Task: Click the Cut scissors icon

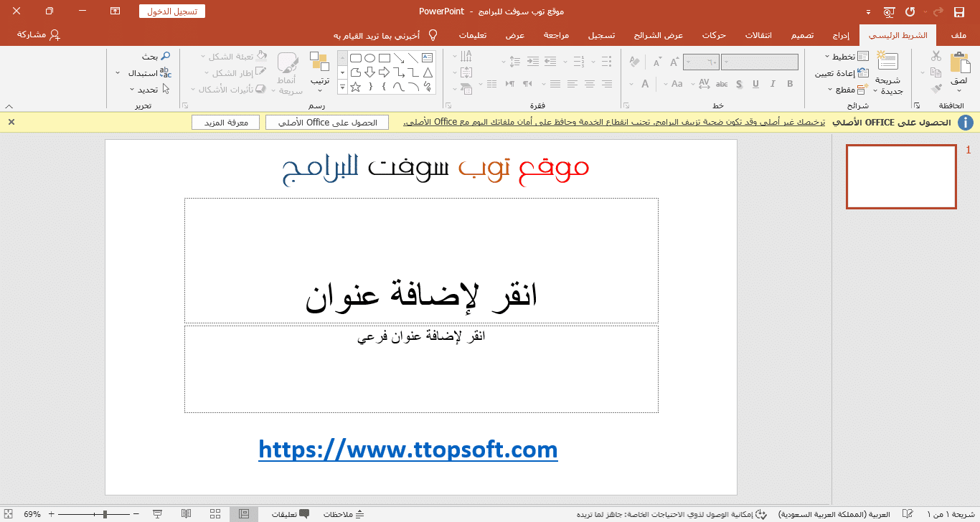Action: coord(936,56)
